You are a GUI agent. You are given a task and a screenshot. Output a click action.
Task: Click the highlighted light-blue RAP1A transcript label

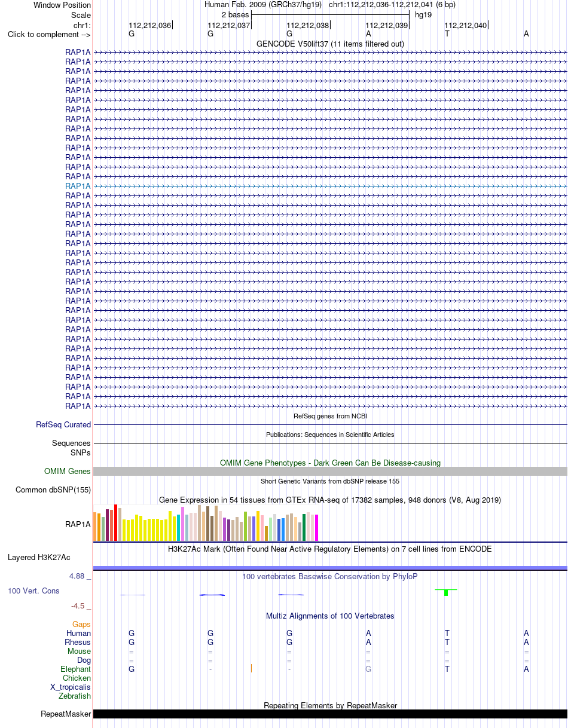tap(78, 186)
